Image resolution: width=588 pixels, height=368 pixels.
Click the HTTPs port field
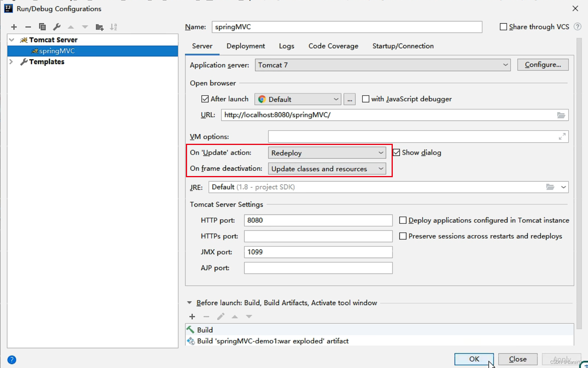click(x=318, y=236)
